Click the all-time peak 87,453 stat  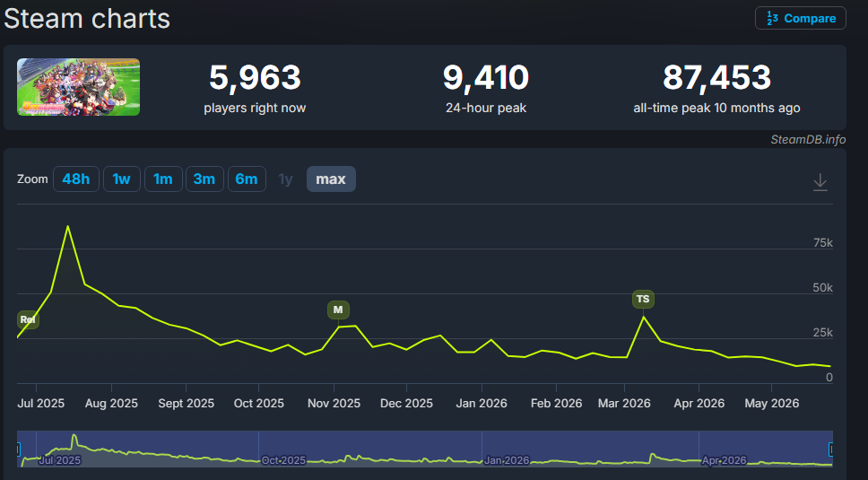click(716, 87)
